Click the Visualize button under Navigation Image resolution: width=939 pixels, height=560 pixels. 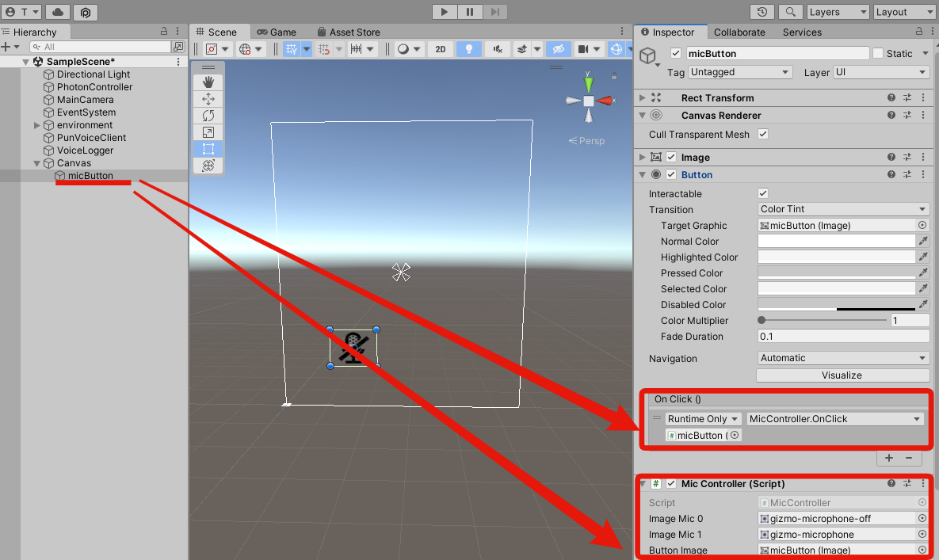(842, 375)
